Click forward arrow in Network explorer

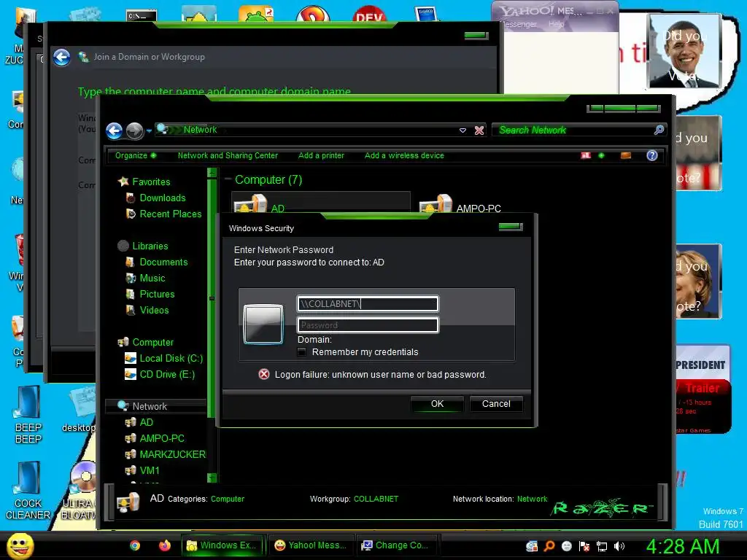tap(135, 131)
